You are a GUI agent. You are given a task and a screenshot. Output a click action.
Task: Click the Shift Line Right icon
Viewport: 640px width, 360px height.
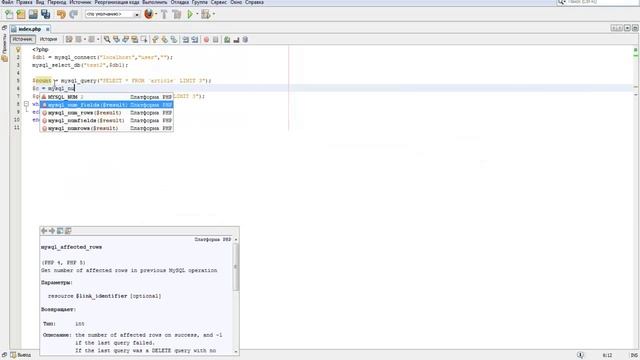tap(195, 40)
